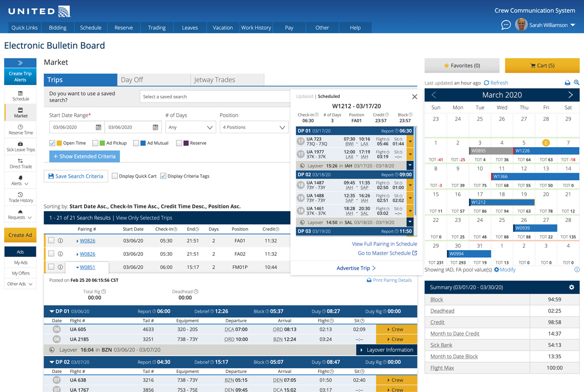Expand Other Ads in the sidebar
Viewport: 584px width, 392px height.
tap(20, 284)
